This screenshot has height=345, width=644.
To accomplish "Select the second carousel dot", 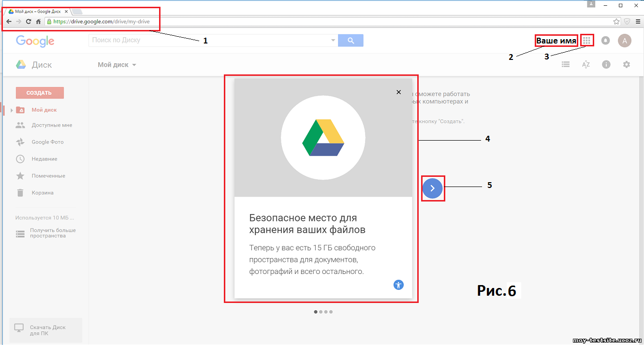I will coord(321,312).
